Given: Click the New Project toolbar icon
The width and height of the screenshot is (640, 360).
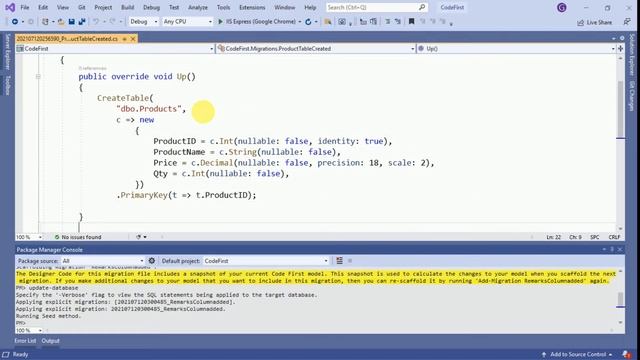Looking at the screenshot, I should pos(45,22).
